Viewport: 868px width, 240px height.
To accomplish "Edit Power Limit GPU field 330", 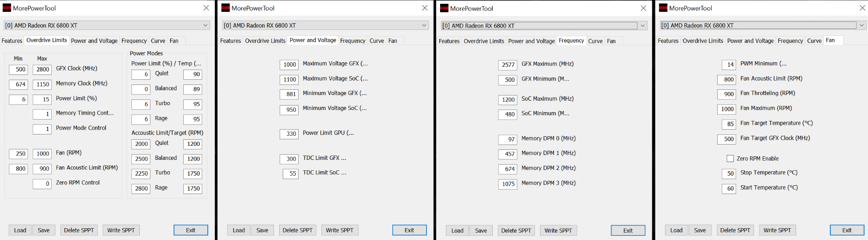I will point(289,134).
